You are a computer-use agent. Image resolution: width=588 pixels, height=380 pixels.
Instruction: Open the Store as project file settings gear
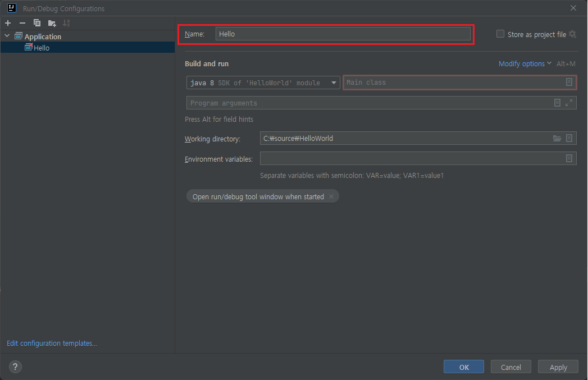[572, 34]
